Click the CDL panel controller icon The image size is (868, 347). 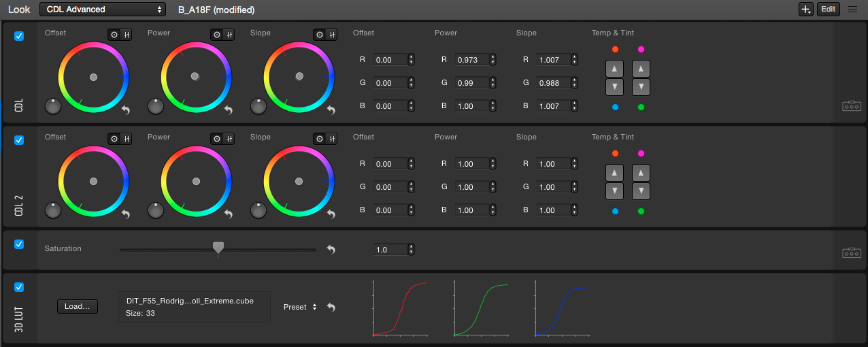tap(852, 106)
